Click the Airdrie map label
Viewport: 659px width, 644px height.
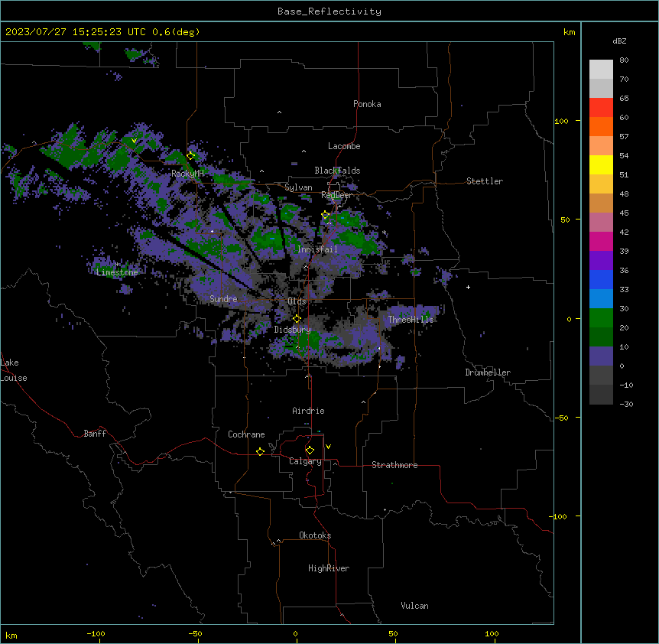(308, 411)
